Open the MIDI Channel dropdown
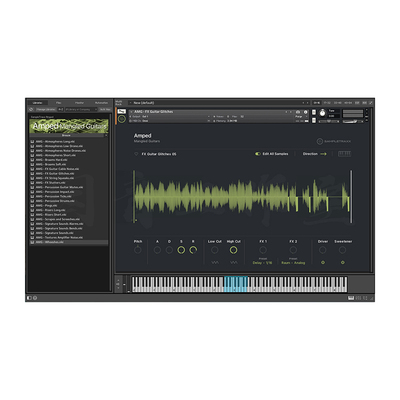 pos(169,121)
